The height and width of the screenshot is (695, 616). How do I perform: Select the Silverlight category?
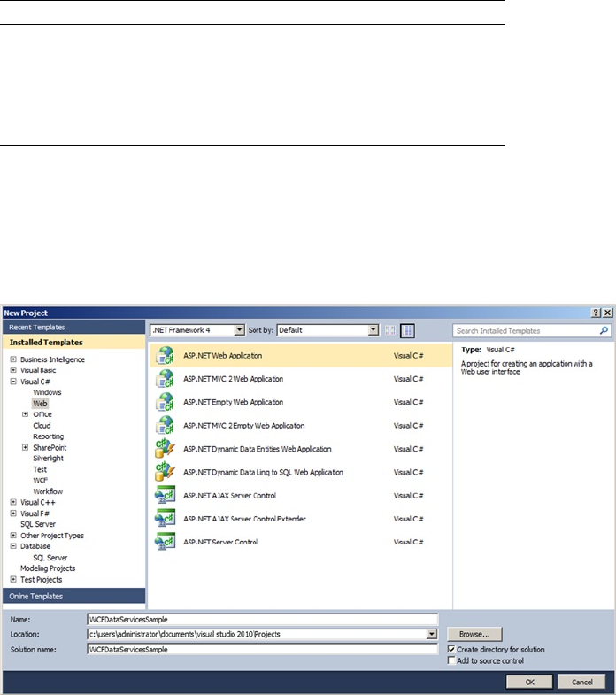[x=49, y=459]
